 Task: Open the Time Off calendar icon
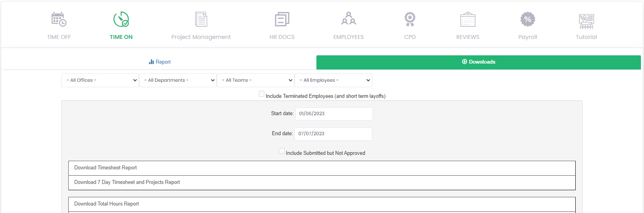59,19
